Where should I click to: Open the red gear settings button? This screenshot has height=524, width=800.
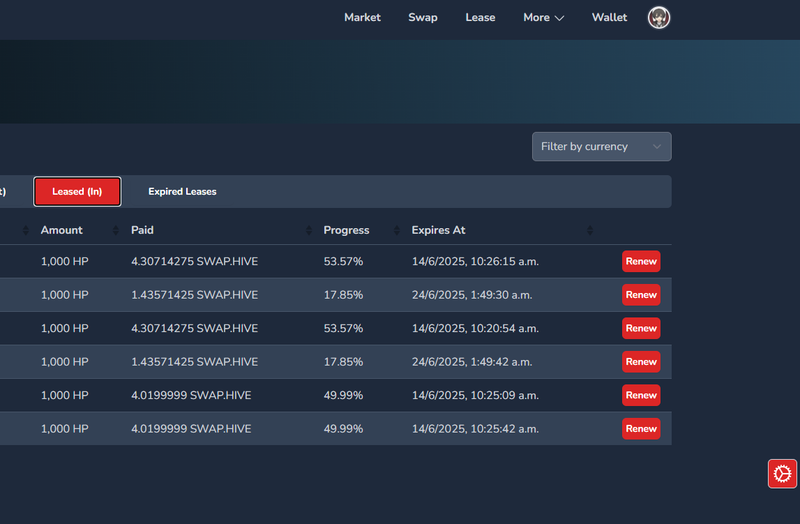tap(782, 474)
